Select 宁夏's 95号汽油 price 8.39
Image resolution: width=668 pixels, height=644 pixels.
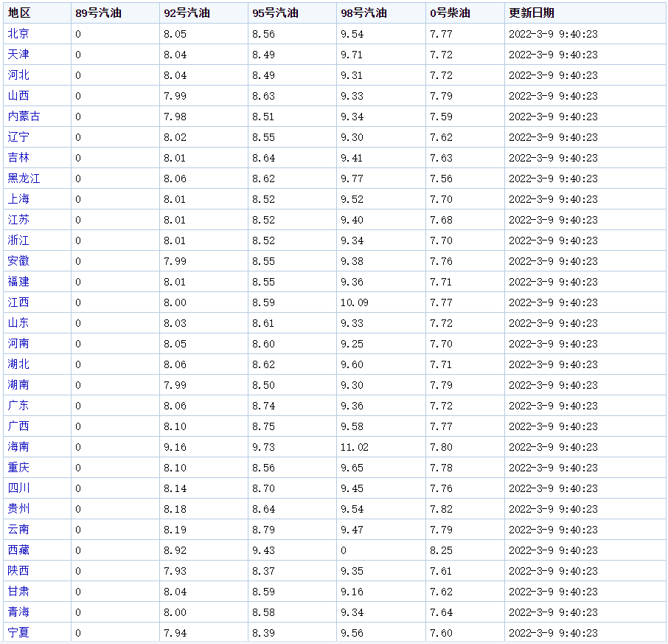tap(263, 634)
